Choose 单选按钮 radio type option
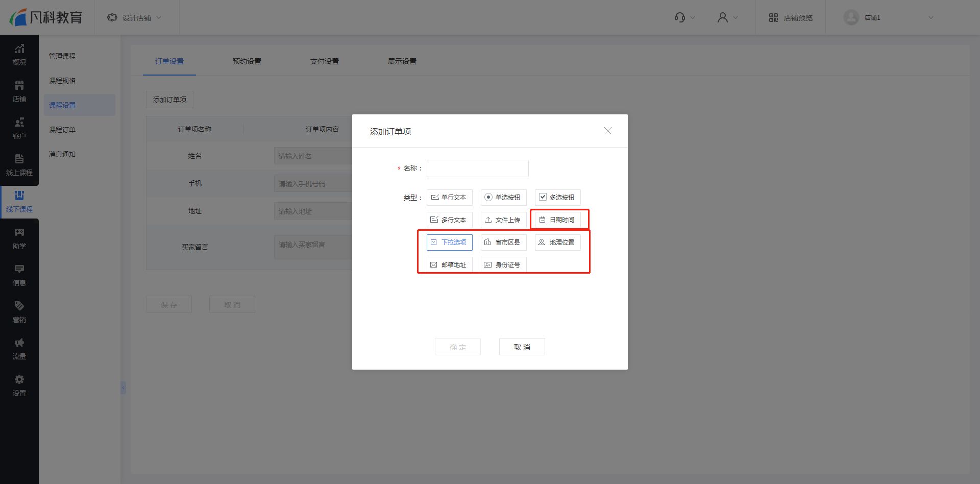 tap(503, 198)
